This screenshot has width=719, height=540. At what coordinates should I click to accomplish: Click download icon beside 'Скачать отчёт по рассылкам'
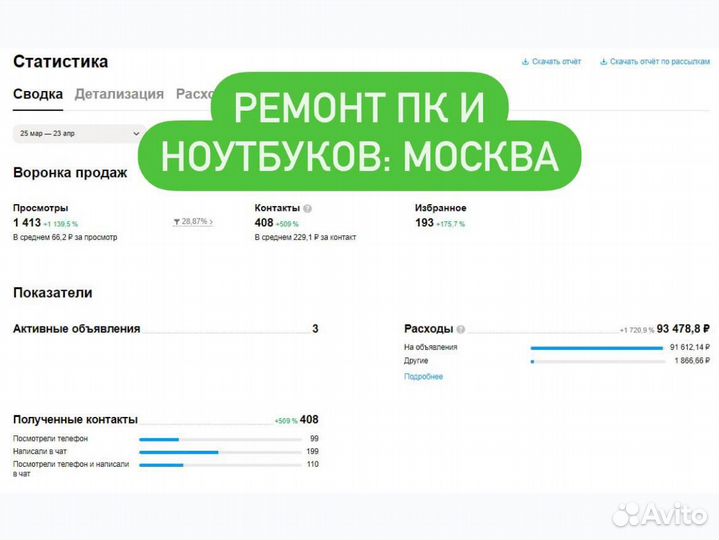tap(603, 61)
